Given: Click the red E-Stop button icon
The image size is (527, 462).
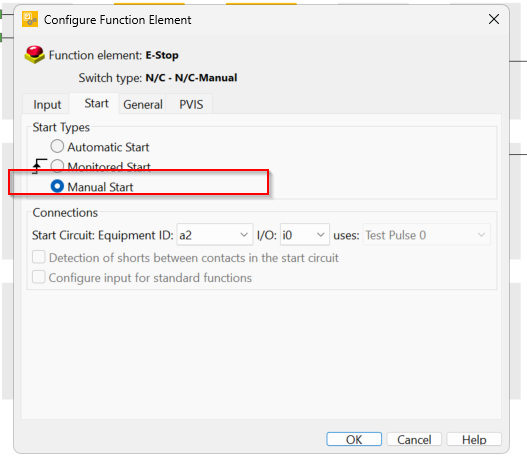Looking at the screenshot, I should point(34,54).
